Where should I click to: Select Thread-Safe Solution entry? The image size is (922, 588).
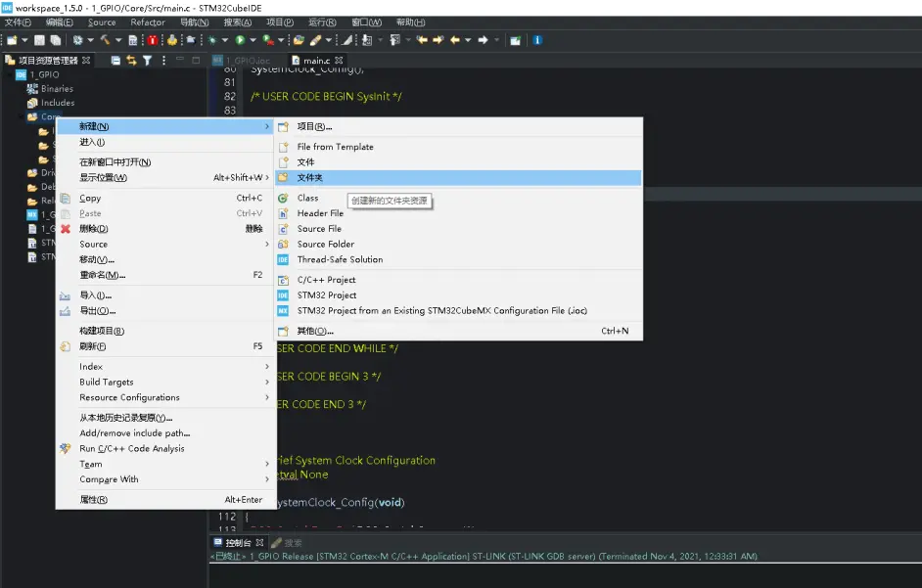tap(459, 259)
